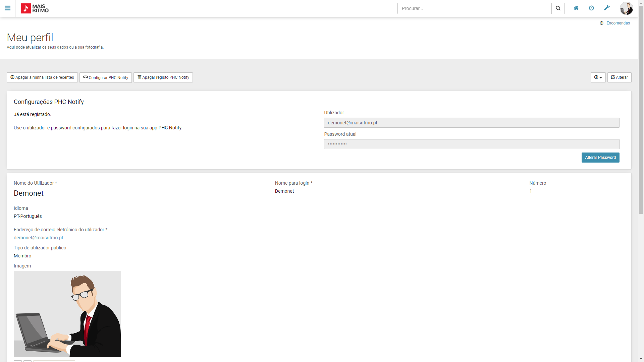This screenshot has width=644, height=362.
Task: Click the Utilizador email field
Action: [x=472, y=123]
